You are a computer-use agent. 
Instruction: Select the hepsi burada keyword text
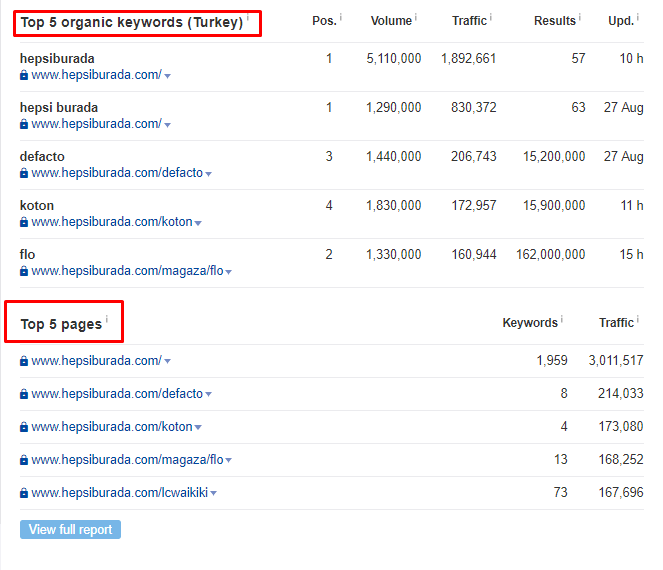click(x=59, y=108)
